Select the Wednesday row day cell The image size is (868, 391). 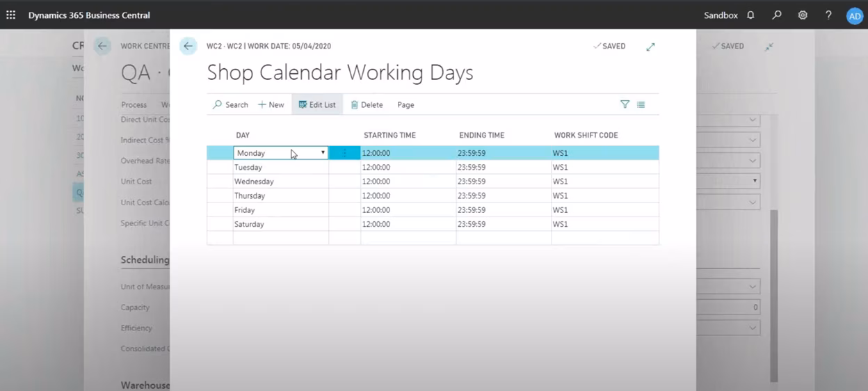(280, 182)
